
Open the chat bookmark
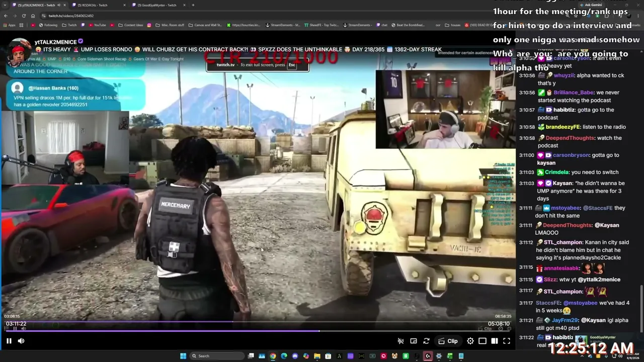382,25
